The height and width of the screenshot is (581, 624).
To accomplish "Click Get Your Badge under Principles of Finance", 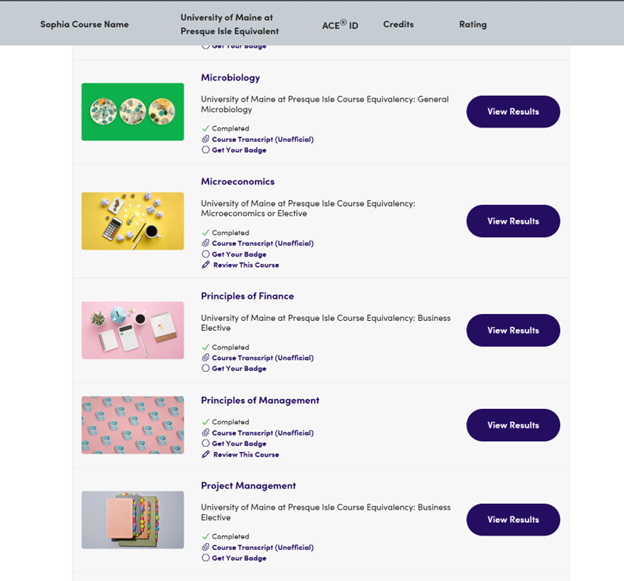I will click(239, 369).
